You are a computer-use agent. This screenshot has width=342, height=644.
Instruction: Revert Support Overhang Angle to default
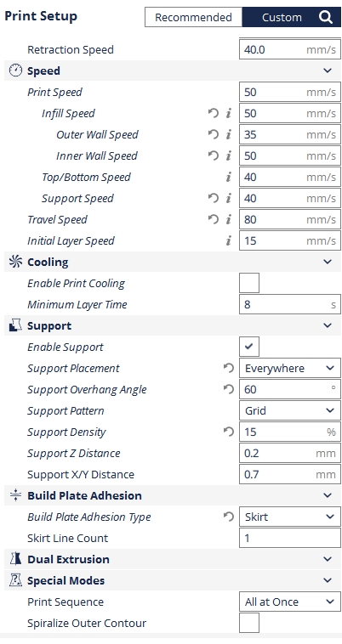(x=228, y=390)
